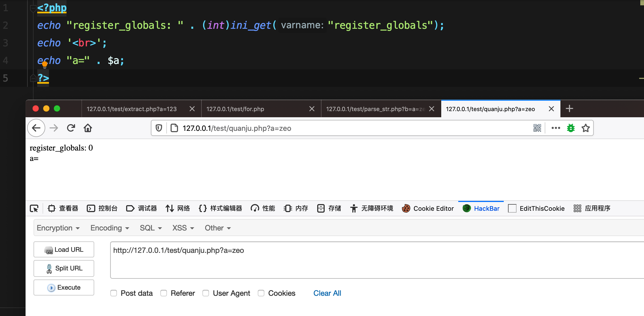Open the tracking protection shield icon
The image size is (644, 316).
pos(159,128)
